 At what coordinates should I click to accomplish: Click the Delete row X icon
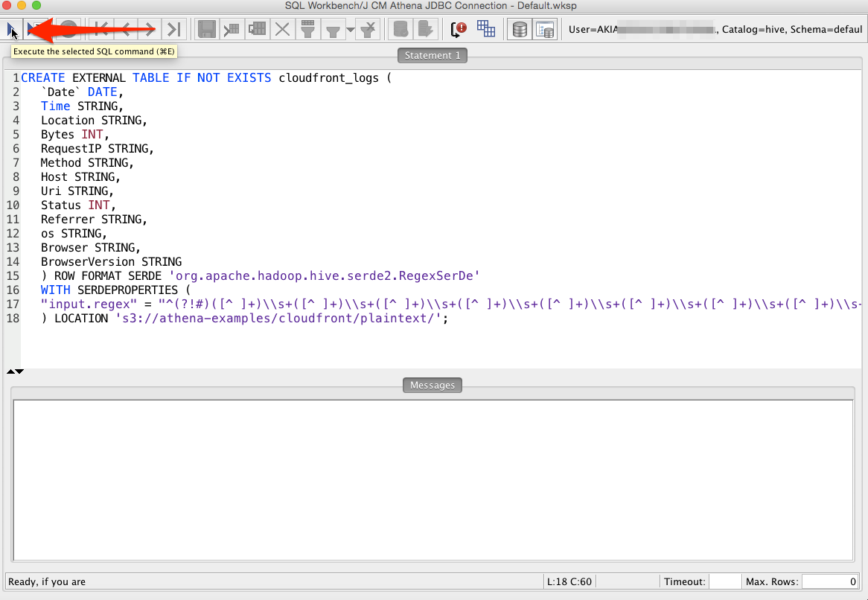[x=282, y=29]
